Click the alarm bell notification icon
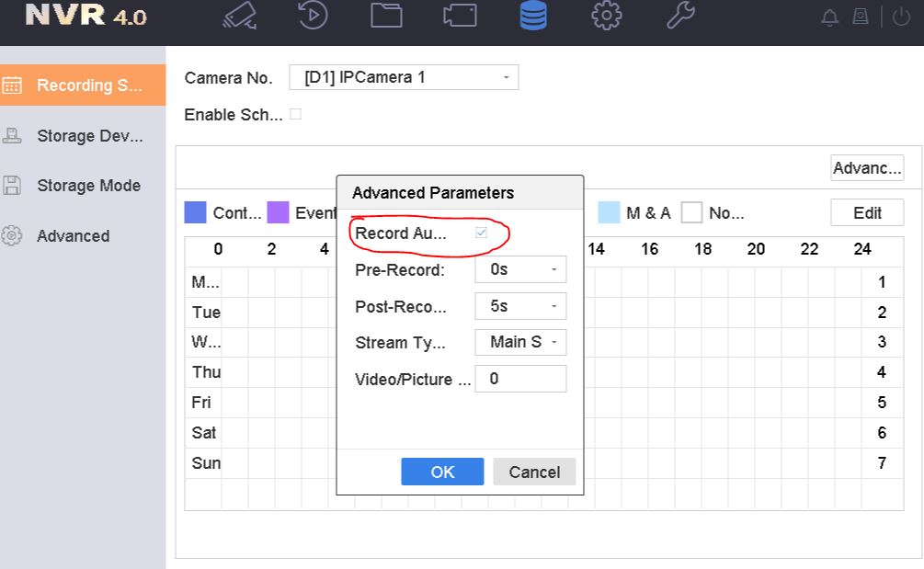 click(x=830, y=17)
